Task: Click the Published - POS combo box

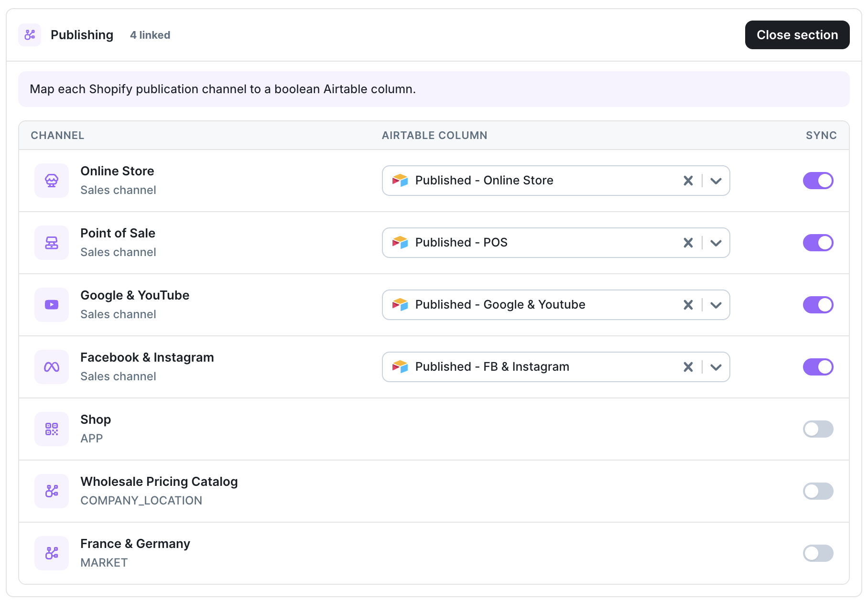Action: click(x=556, y=243)
